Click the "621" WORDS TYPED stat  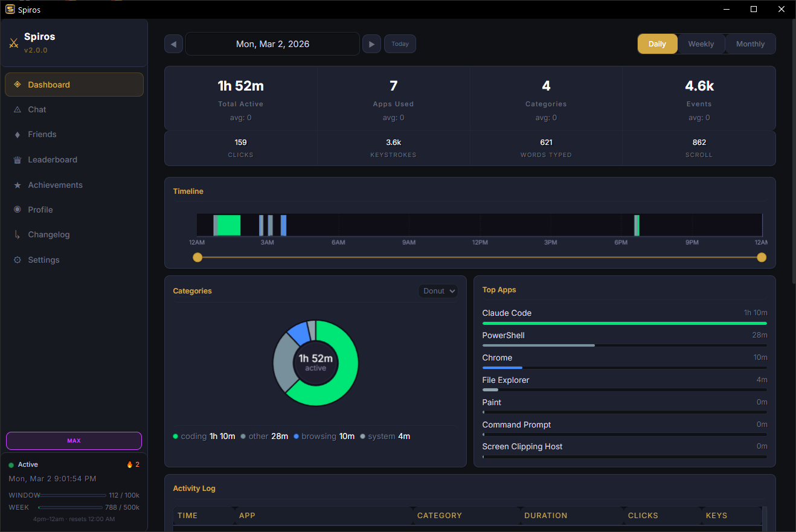[547, 143]
